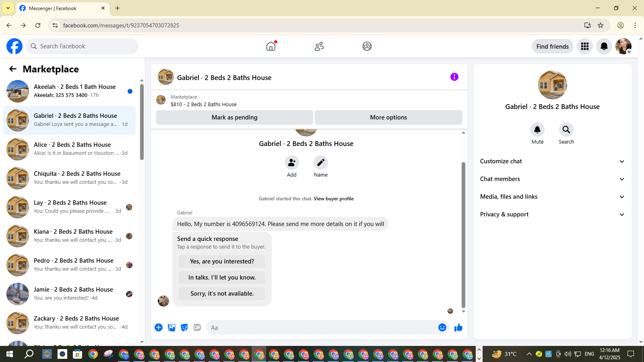
Task: Open the browser tab search dropdown
Action: 8,8
